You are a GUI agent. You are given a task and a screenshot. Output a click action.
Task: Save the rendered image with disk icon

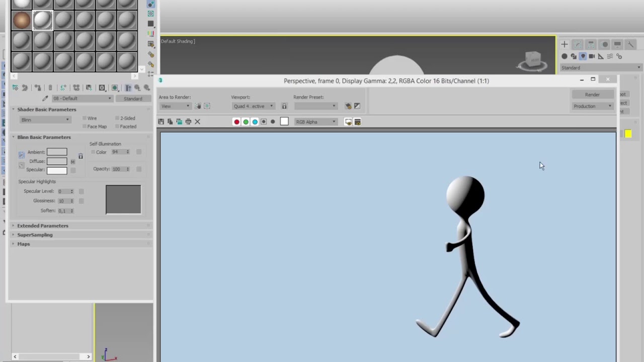pyautogui.click(x=161, y=122)
